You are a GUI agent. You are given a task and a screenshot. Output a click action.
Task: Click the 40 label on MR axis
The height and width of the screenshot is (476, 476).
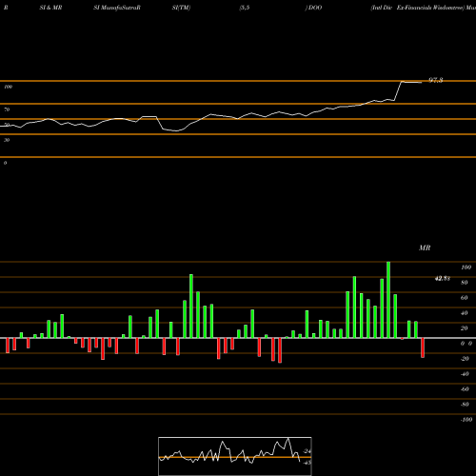point(465,313)
